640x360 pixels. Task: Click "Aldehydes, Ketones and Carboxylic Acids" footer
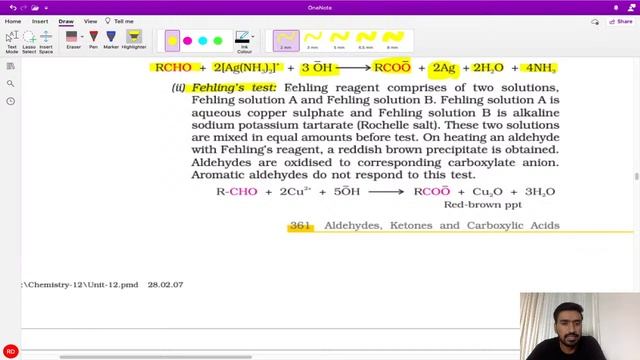tap(442, 225)
